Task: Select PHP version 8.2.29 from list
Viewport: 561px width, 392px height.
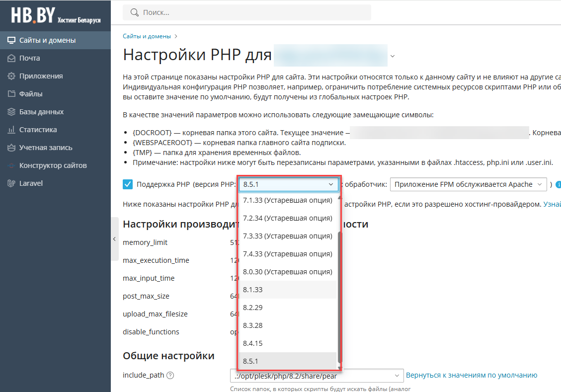Action: (x=253, y=308)
